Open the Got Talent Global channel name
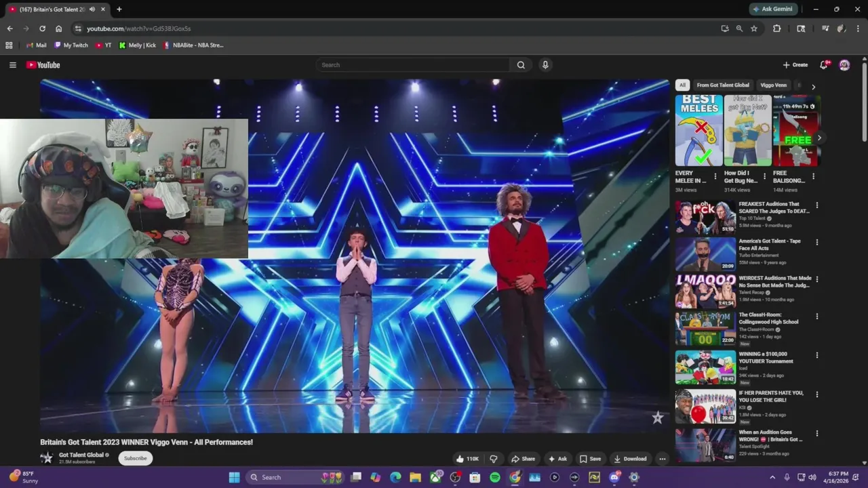Viewport: 868px width, 488px height. 81,455
